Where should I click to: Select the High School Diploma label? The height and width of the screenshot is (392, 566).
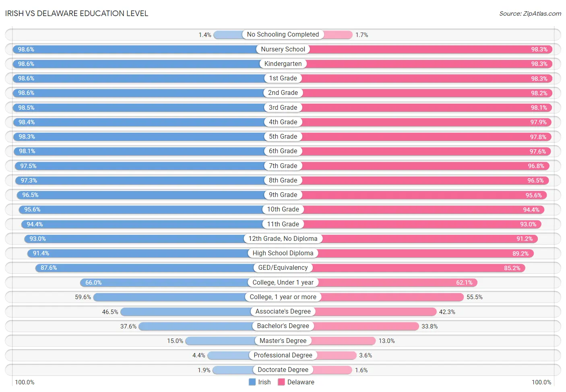pyautogui.click(x=283, y=253)
